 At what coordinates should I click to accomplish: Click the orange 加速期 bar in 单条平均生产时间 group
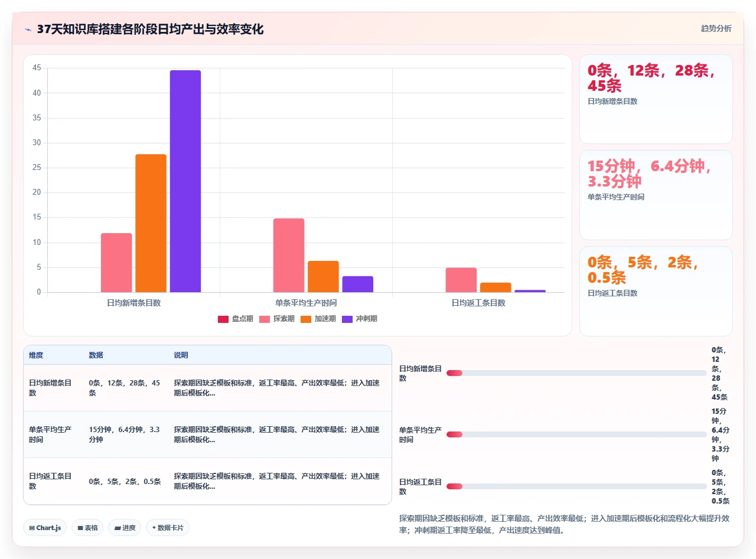pyautogui.click(x=323, y=276)
